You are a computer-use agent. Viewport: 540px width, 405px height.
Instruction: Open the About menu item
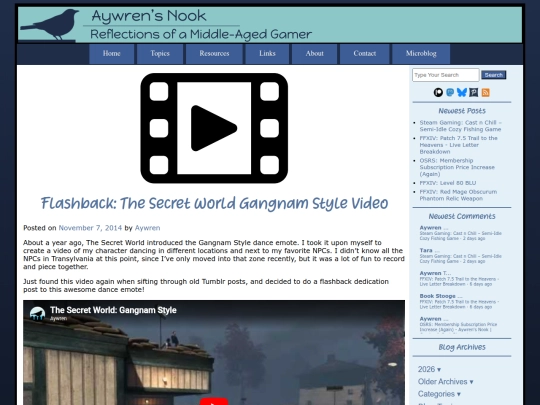click(314, 54)
